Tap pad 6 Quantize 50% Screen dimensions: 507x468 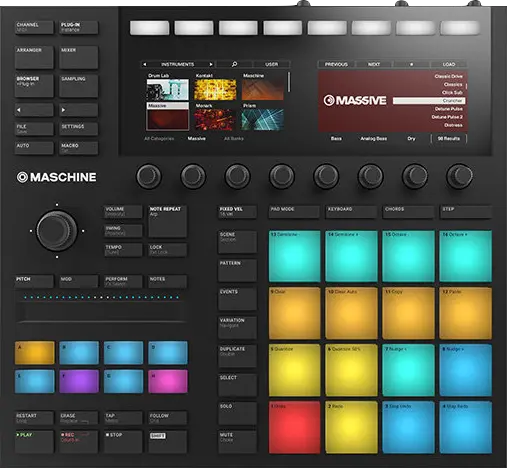(351, 370)
